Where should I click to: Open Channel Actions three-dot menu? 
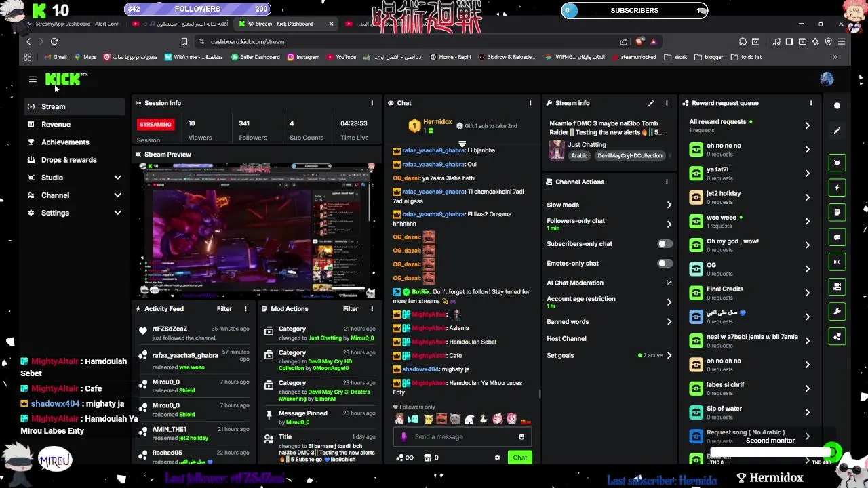(667, 182)
